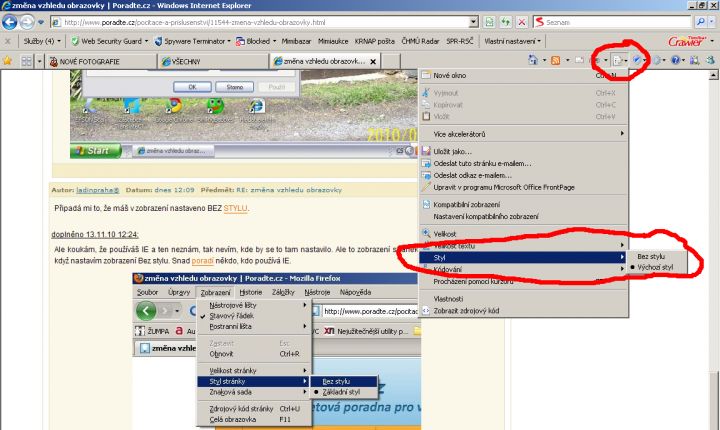This screenshot has height=430, width=720.
Task: Follow the orange 'STYLU' link
Action: click(235, 208)
